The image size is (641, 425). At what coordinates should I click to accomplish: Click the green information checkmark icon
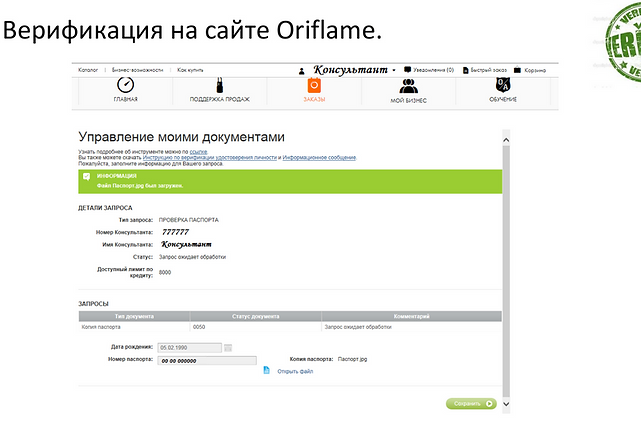click(x=86, y=177)
